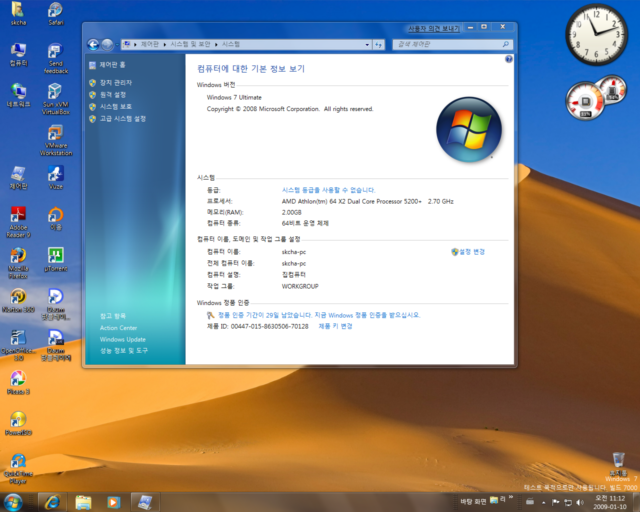Open Action Center under See also
The width and height of the screenshot is (640, 512).
tap(118, 328)
